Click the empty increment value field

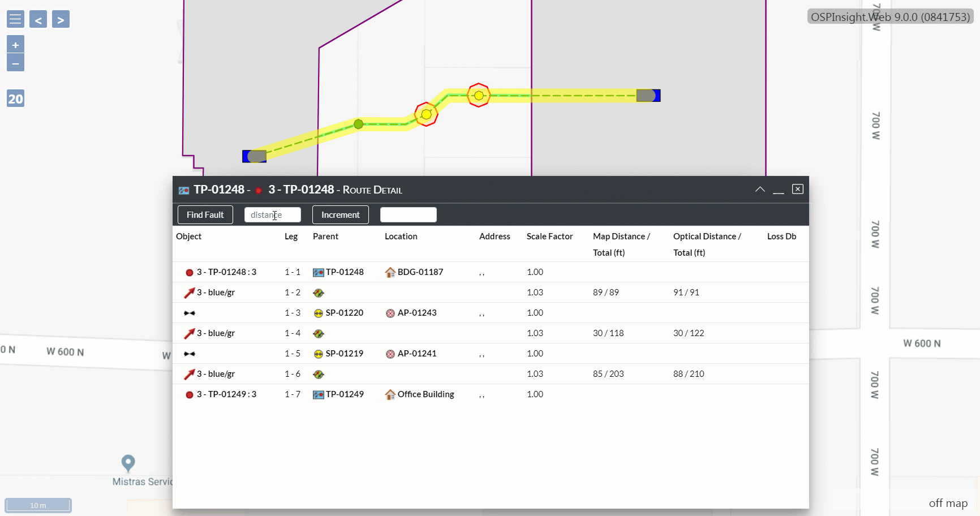point(408,215)
